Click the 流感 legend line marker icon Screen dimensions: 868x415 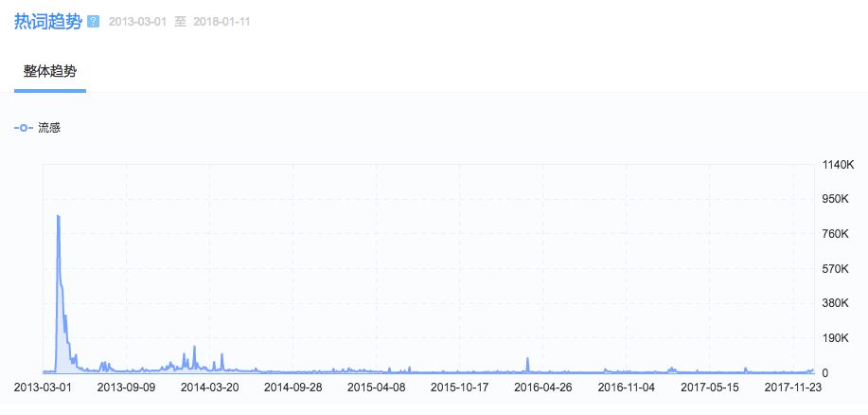pyautogui.click(x=24, y=128)
